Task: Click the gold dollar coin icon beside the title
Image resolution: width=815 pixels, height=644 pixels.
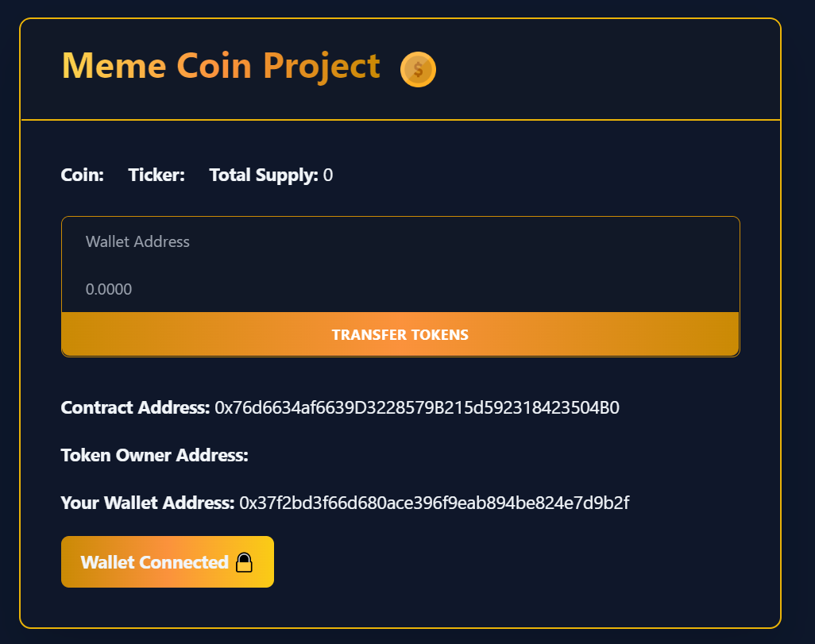Action: click(x=417, y=69)
